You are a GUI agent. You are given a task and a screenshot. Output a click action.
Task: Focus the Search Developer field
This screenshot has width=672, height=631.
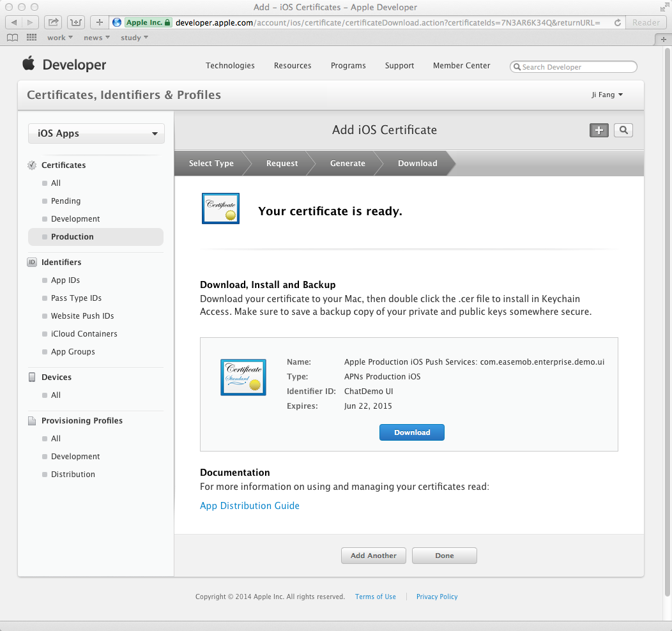tap(574, 67)
